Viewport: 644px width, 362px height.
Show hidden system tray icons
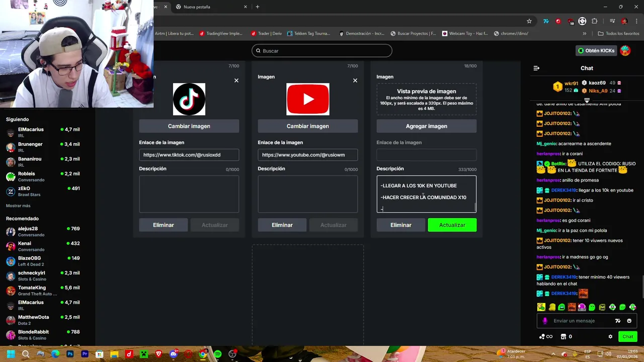click(x=553, y=354)
